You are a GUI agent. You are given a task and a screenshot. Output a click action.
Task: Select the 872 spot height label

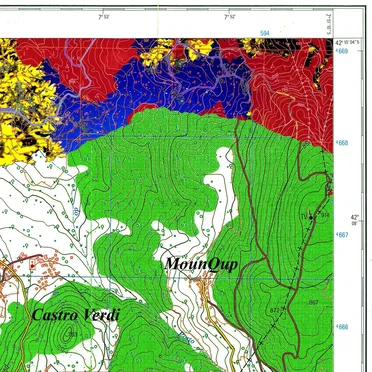coord(275,311)
